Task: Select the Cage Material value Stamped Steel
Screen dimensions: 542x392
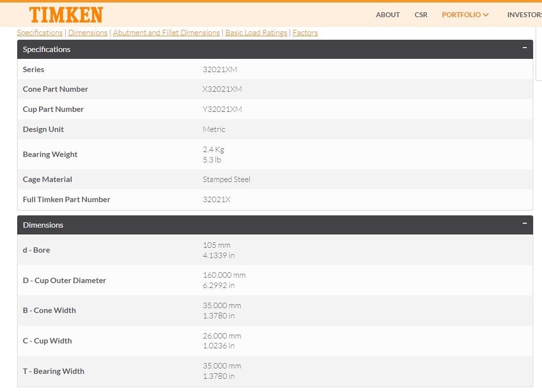Action: point(227,180)
